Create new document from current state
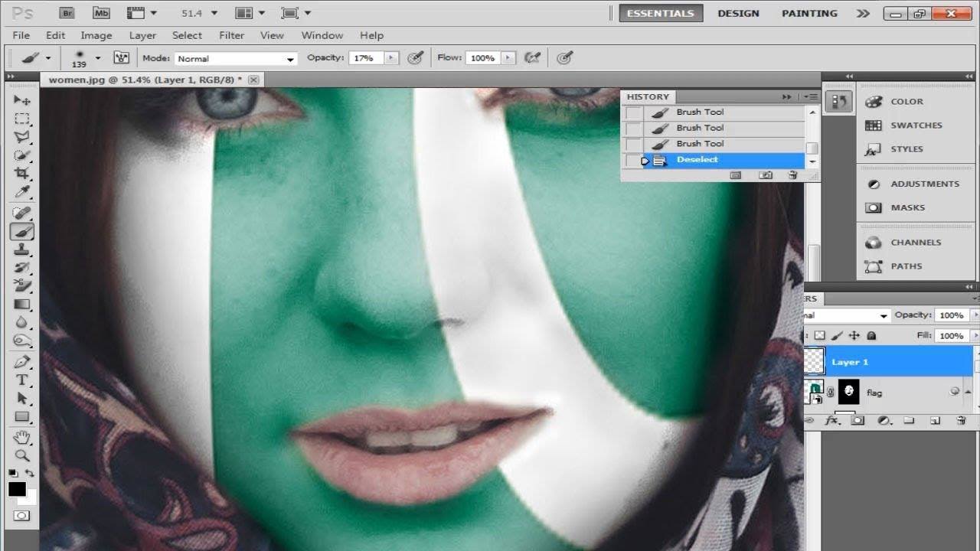 [x=736, y=175]
